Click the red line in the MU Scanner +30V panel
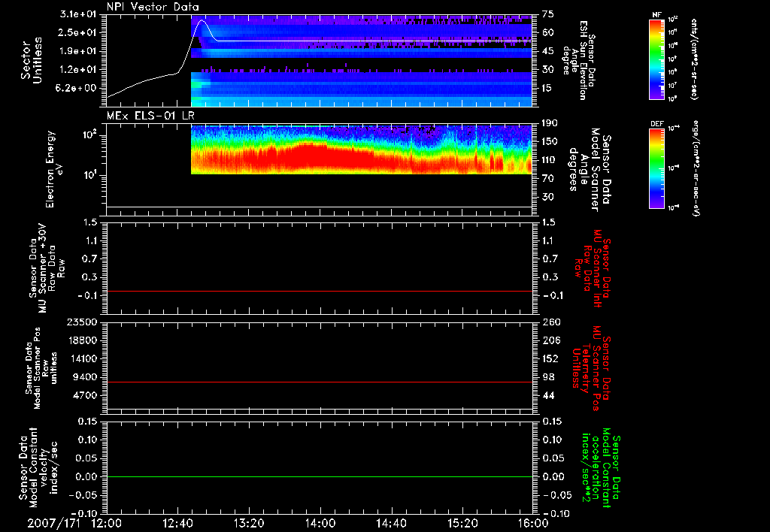This screenshot has height=532, width=770. 320,291
